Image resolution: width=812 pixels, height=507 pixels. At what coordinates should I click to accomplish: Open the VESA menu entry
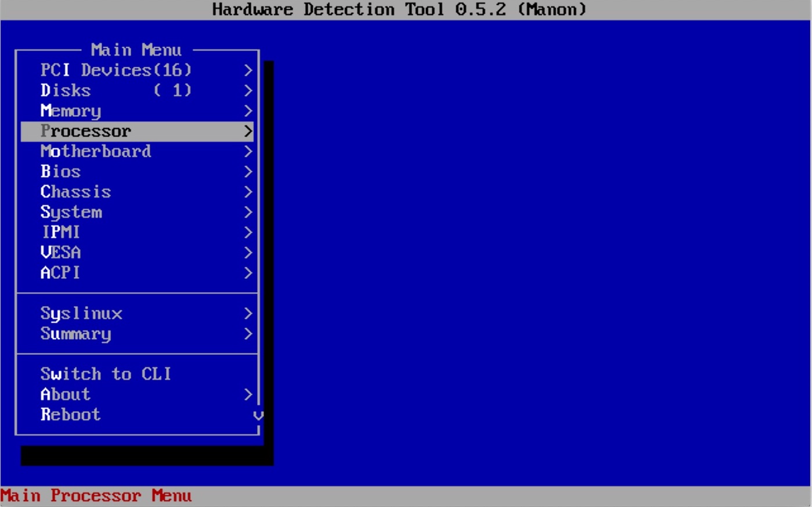click(x=60, y=253)
